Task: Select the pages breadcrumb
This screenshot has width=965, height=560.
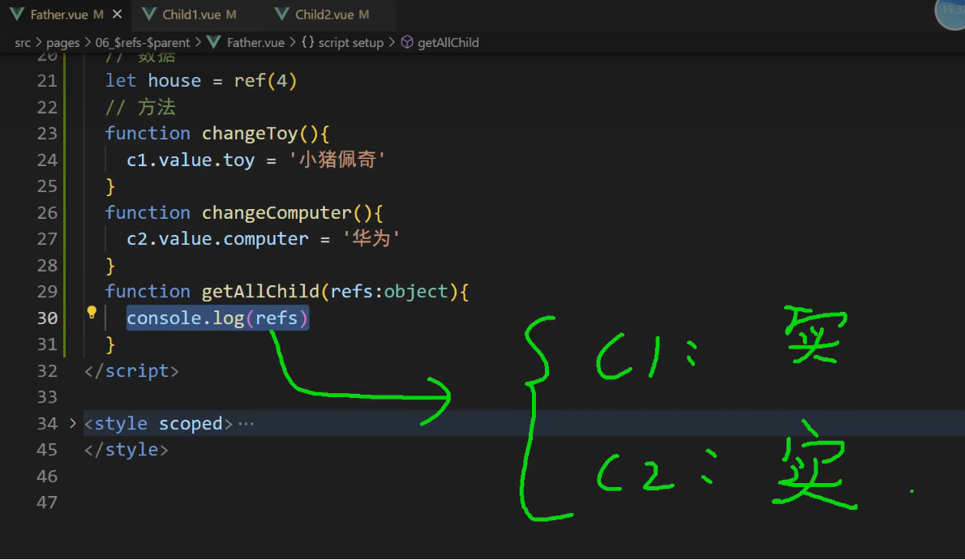Action: coord(62,42)
